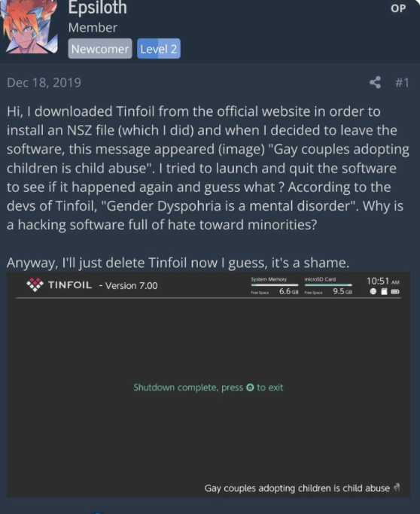
Task: Click the share icon beside post #1
Action: click(x=375, y=82)
